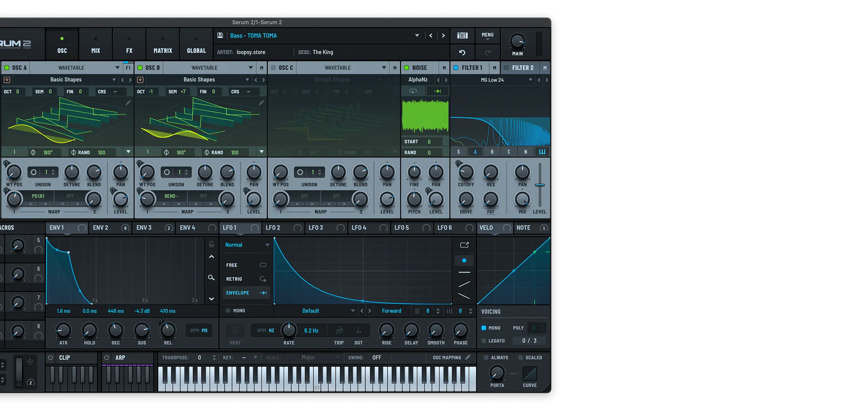Viewport: 868px width, 417px height.
Task: Edit OSC mapping pencil icon
Action: click(468, 357)
